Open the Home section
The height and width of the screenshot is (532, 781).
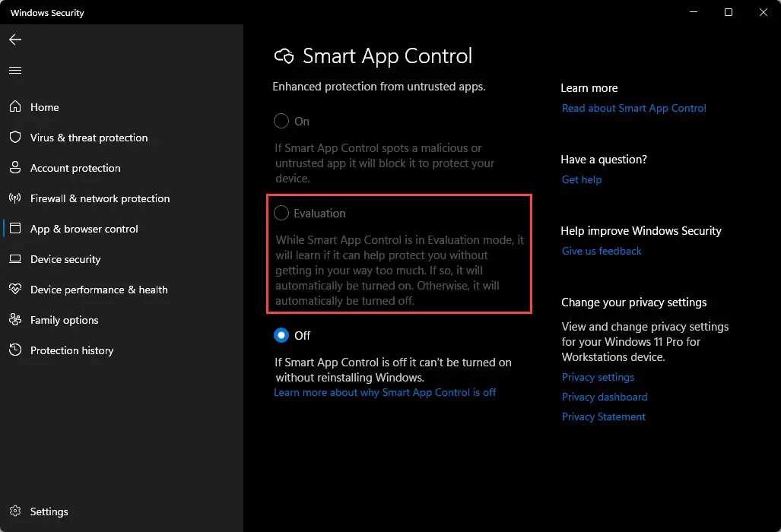point(122,107)
